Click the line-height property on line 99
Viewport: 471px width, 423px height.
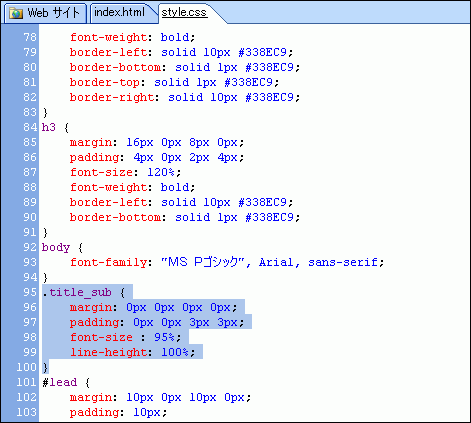pyautogui.click(x=108, y=352)
